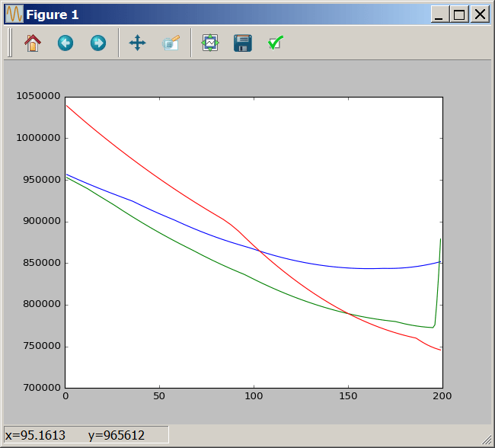The width and height of the screenshot is (495, 448).
Task: Go forward to the next view
Action: coord(98,43)
